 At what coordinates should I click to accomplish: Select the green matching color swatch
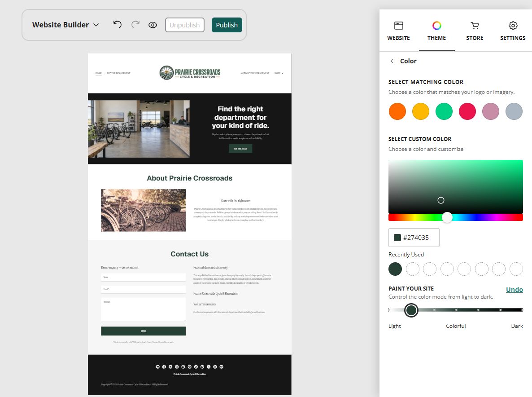[444, 111]
